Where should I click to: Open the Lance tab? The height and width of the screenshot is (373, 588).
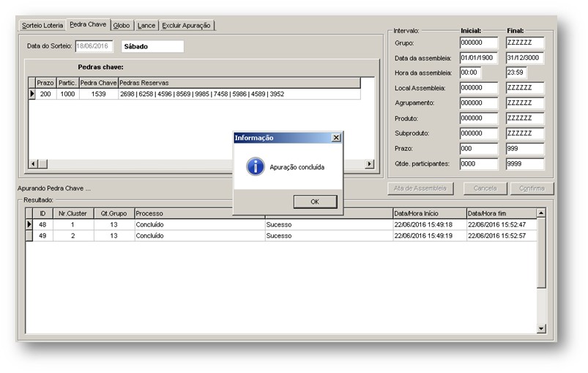click(x=146, y=26)
